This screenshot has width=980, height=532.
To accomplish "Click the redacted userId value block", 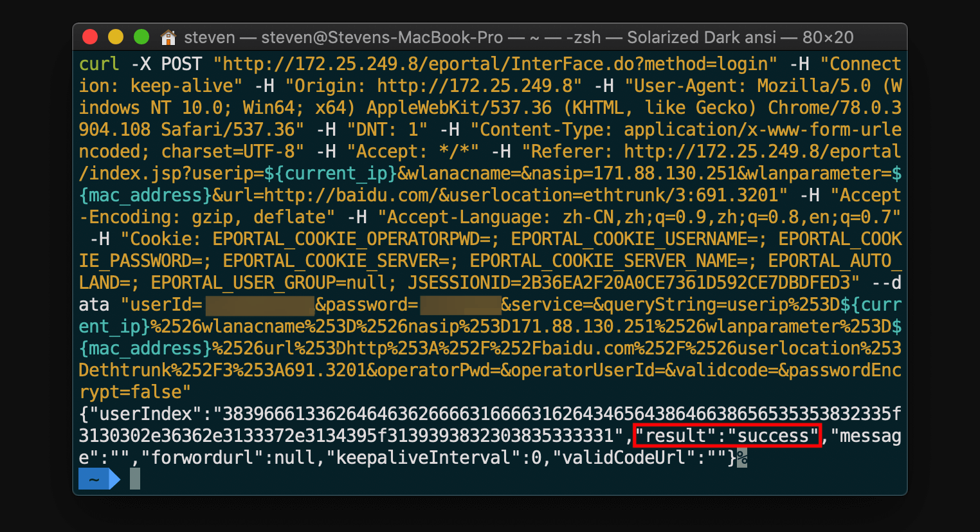I will tap(259, 305).
